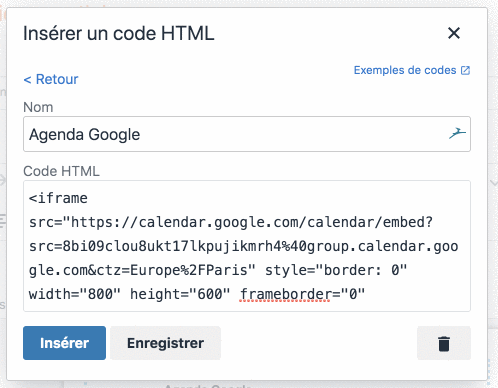This screenshot has width=498, height=388.
Task: Close the Insérer un code HTML dialog
Action: (454, 33)
